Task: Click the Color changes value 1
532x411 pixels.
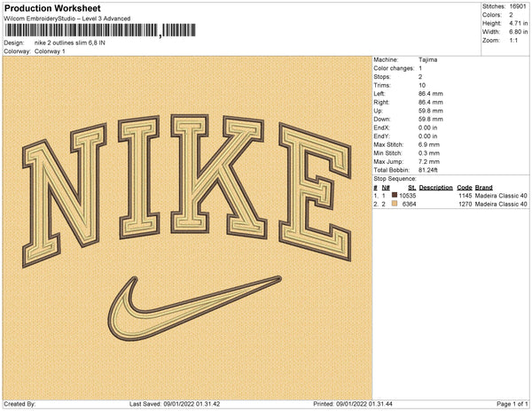Action: 420,68
